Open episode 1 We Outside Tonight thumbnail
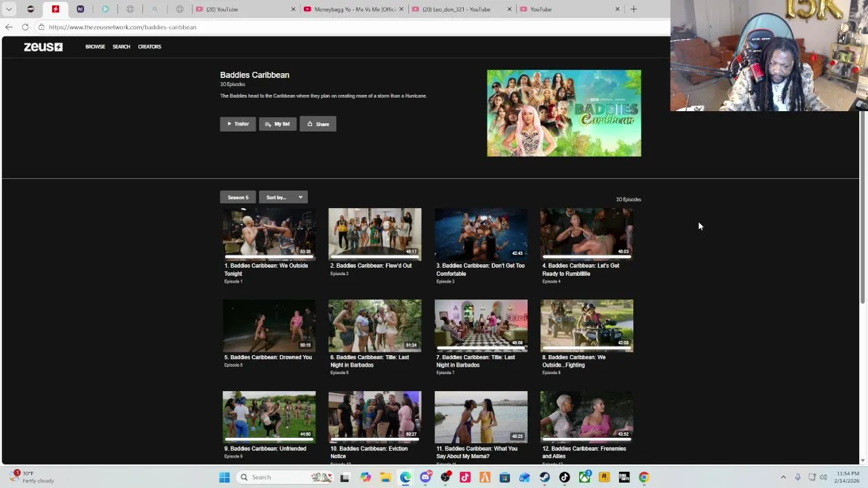The width and height of the screenshot is (868, 488). point(269,234)
